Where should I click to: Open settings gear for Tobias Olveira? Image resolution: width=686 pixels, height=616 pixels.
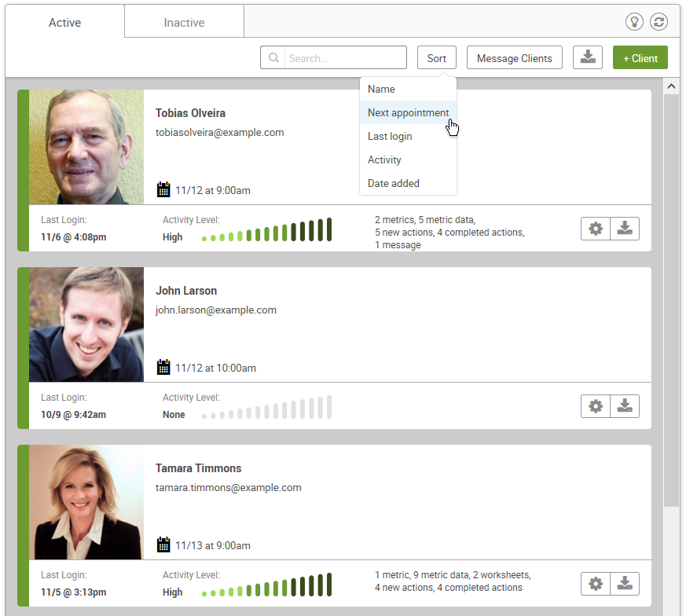[x=596, y=229]
